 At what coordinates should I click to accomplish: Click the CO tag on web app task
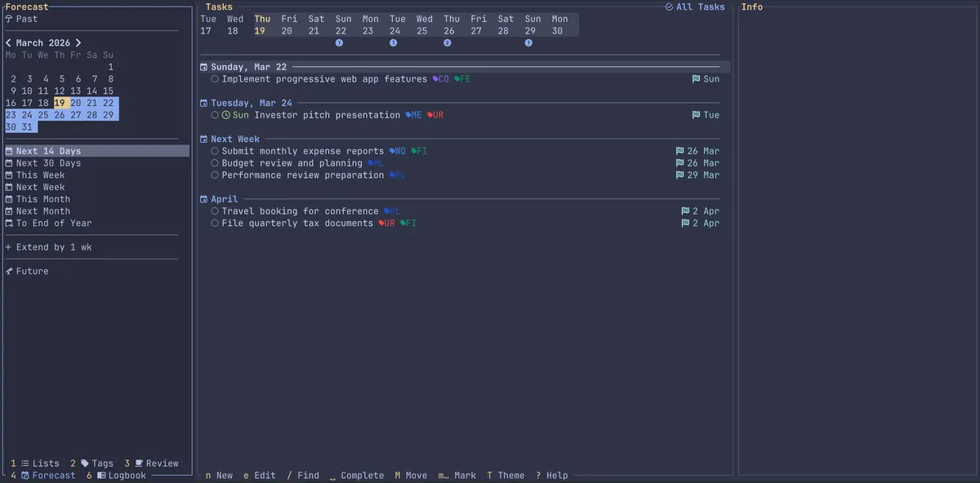[441, 79]
